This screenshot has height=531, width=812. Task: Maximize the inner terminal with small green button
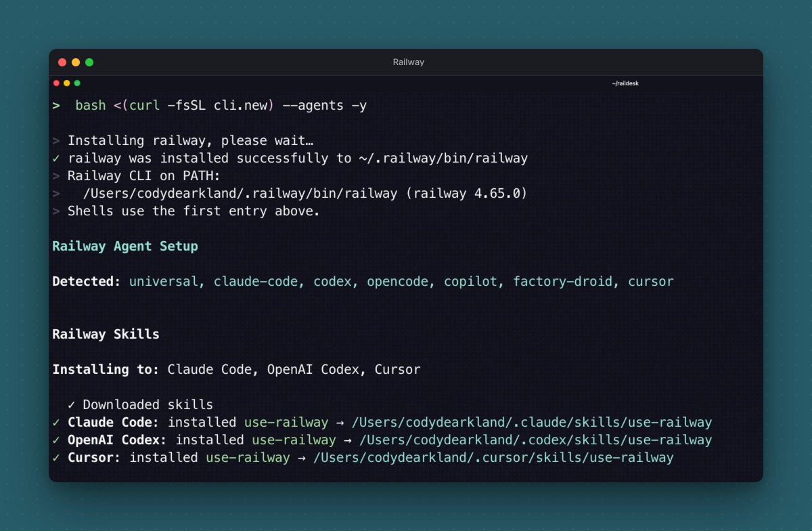77,83
